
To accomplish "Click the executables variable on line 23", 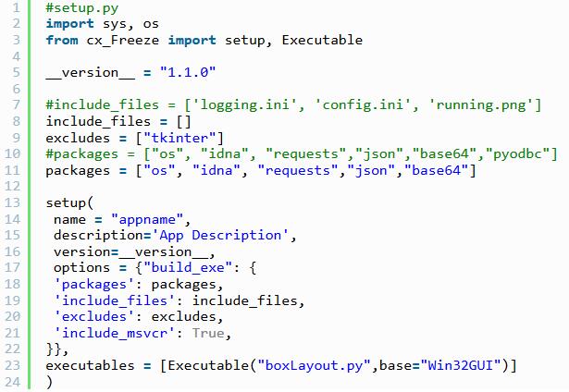I will [90, 365].
